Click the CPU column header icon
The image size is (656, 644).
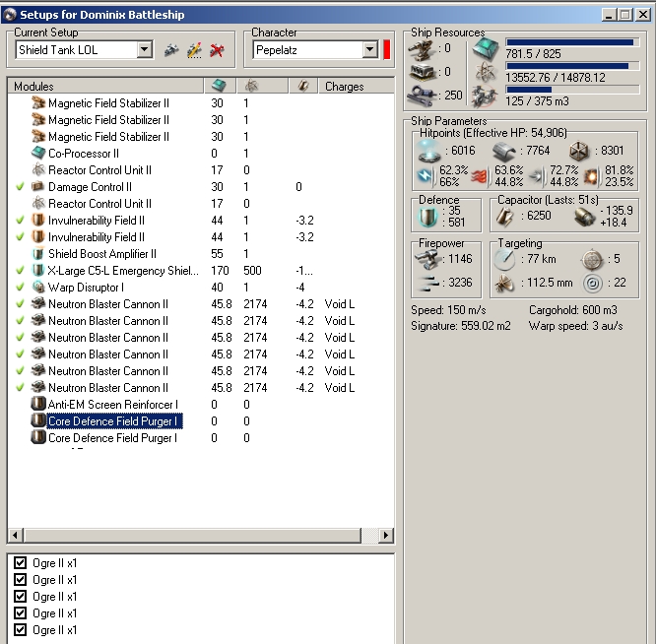[219, 86]
